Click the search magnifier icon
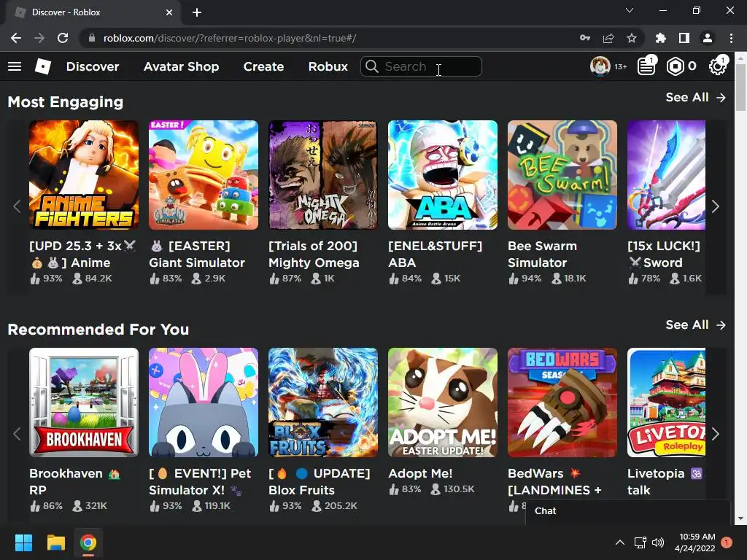This screenshot has width=747, height=560. 372,66
